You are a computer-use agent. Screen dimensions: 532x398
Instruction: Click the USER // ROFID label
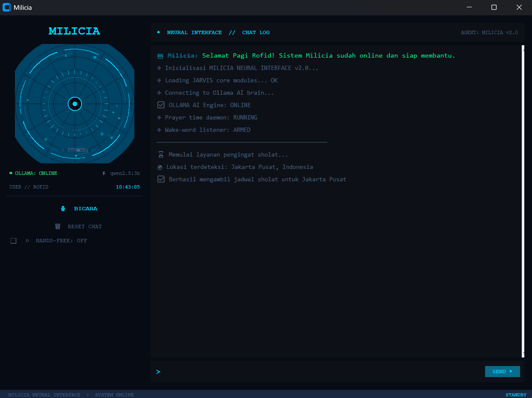tap(29, 187)
